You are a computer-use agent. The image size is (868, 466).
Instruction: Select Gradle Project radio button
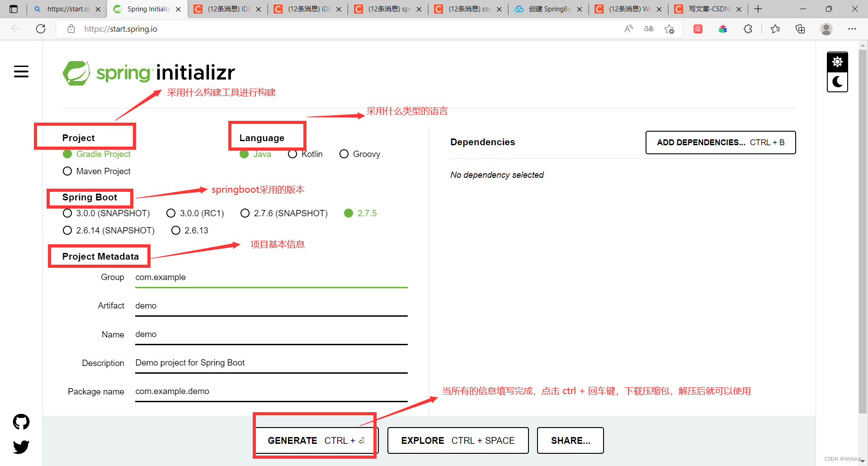coord(67,154)
